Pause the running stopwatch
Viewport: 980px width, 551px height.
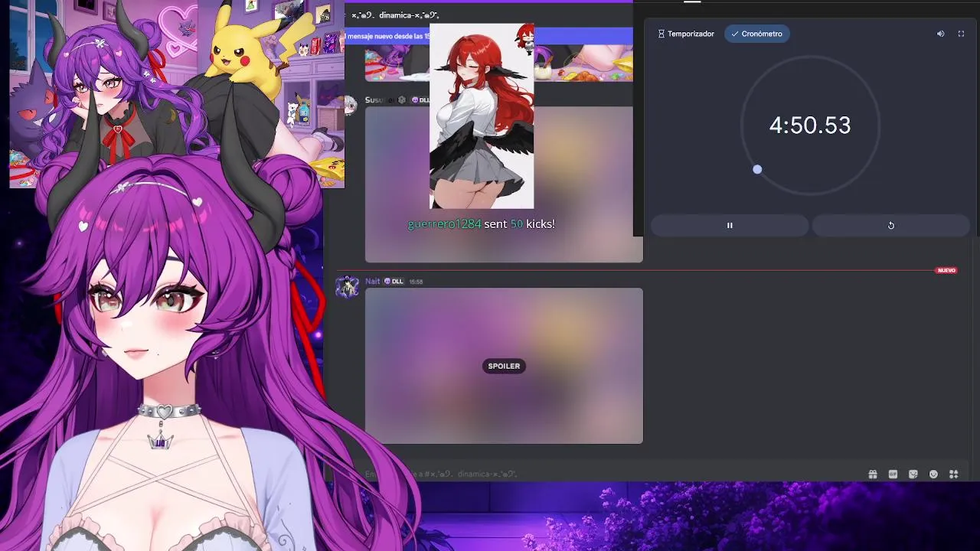click(x=730, y=225)
